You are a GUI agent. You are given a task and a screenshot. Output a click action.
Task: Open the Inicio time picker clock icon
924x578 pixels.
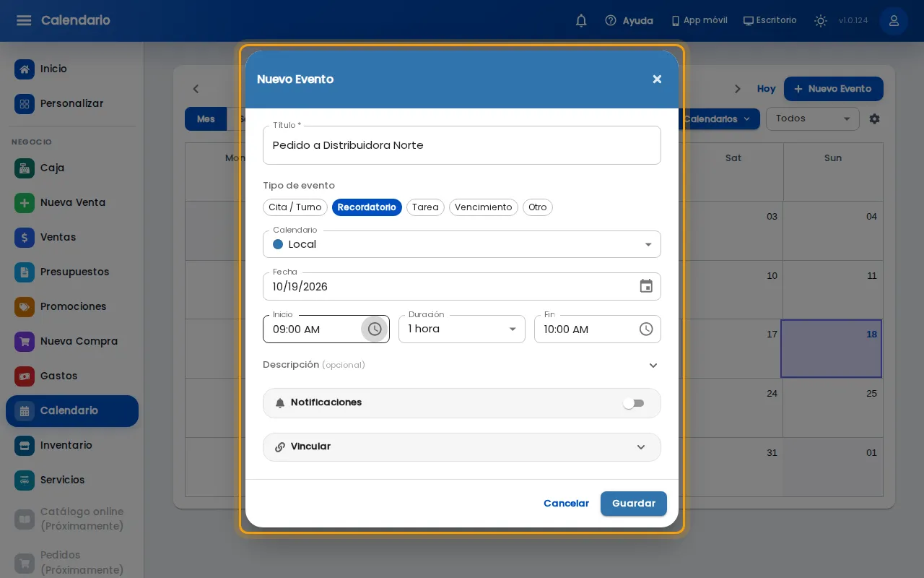click(375, 329)
